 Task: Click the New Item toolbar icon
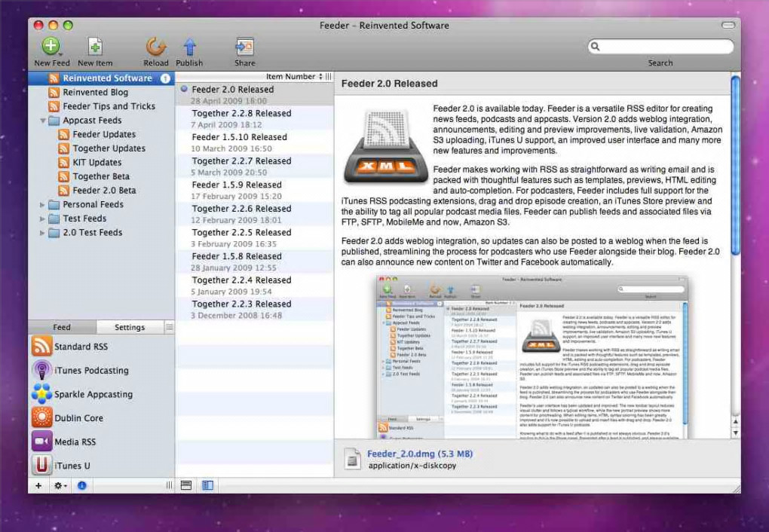pos(95,47)
